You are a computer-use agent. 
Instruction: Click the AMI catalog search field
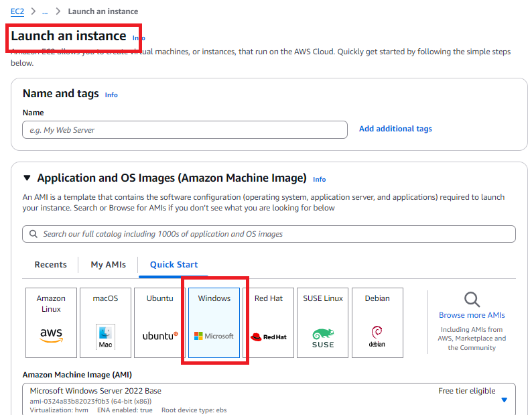click(x=269, y=234)
